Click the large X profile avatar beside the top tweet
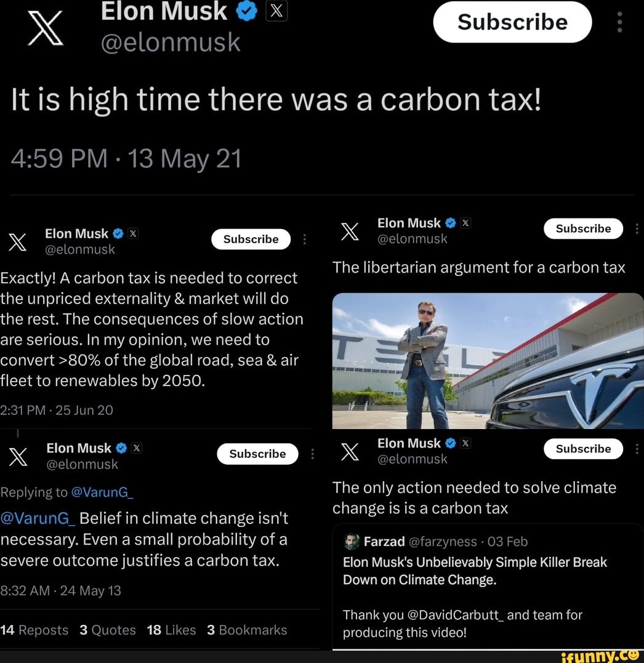This screenshot has width=644, height=663. pos(46,30)
